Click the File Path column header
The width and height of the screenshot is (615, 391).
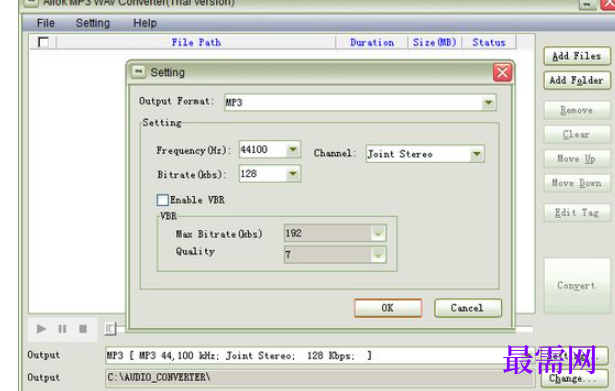196,42
